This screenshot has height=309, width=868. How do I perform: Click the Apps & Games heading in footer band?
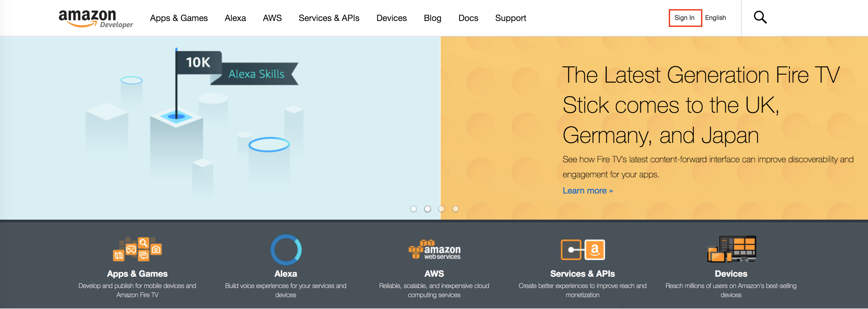point(137,273)
